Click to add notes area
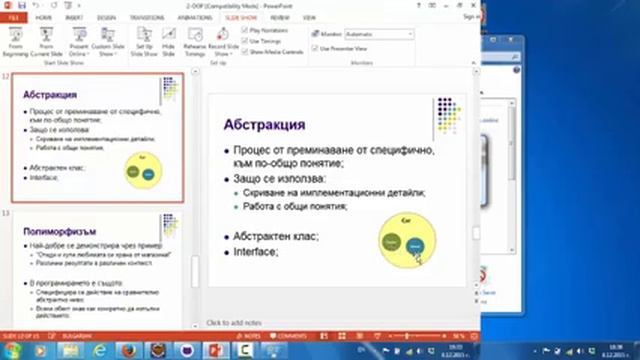 click(x=234, y=323)
